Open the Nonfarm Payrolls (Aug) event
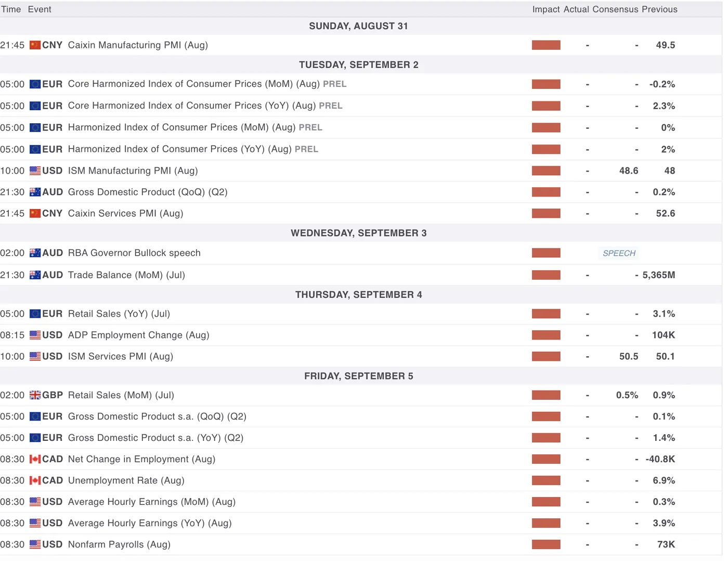 pyautogui.click(x=119, y=544)
